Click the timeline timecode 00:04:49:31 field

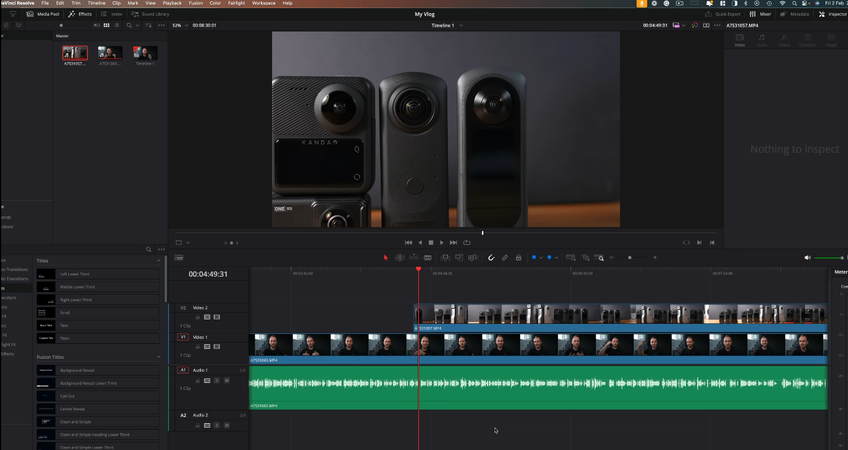pos(208,274)
